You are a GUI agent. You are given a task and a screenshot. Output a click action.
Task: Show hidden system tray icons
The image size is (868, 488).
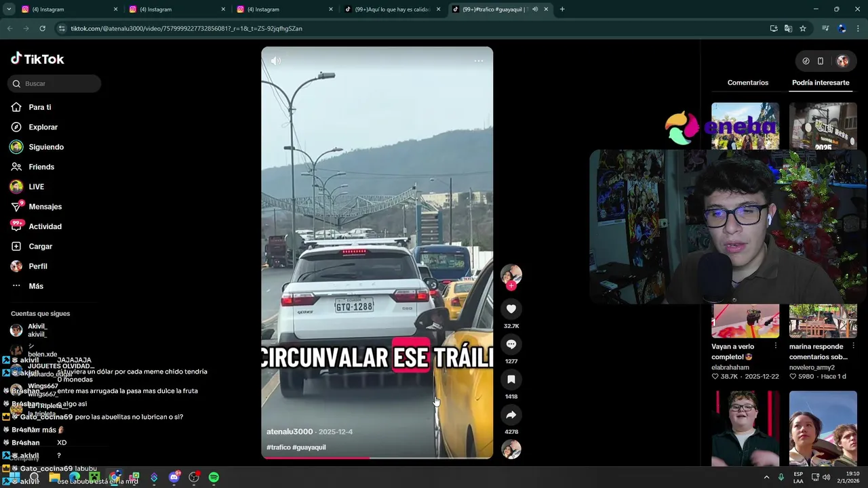pos(767,477)
